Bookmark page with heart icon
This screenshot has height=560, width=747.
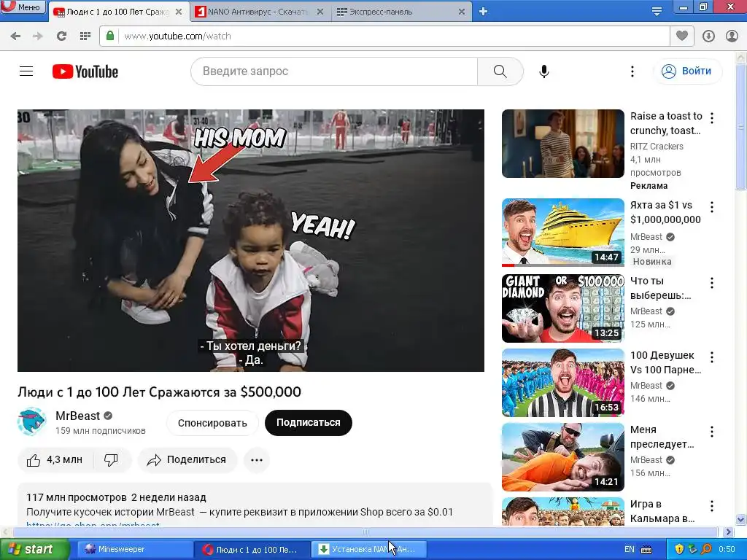[x=682, y=36]
